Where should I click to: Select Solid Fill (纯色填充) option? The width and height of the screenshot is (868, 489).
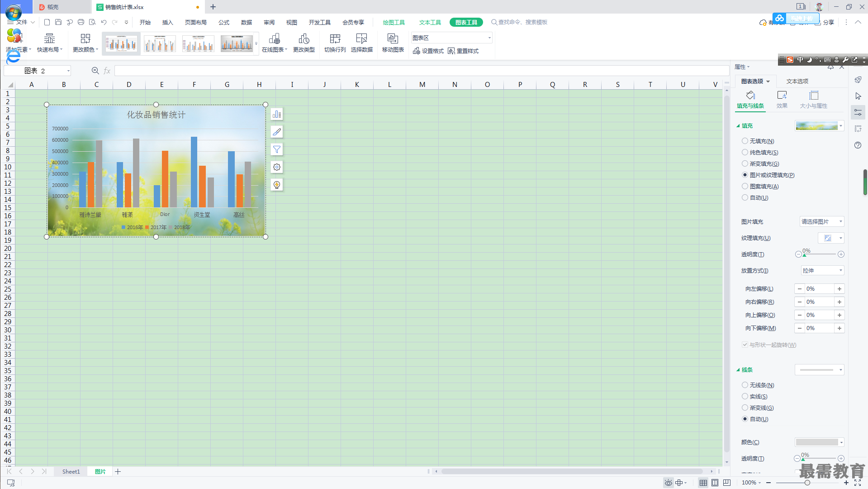[745, 153]
